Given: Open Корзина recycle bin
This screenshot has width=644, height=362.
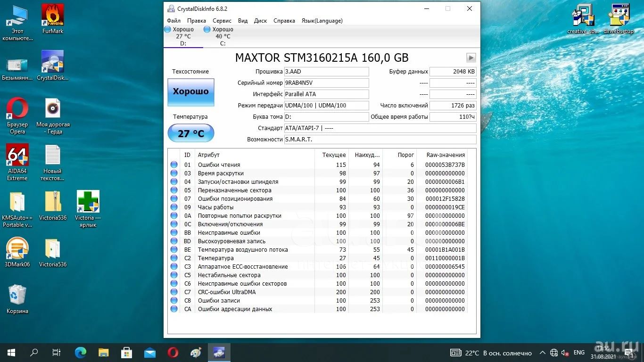Looking at the screenshot, I should [17, 299].
